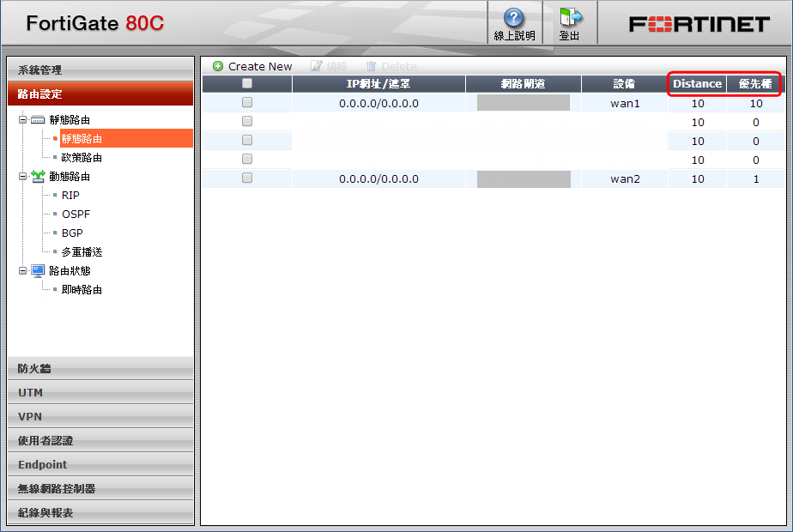The width and height of the screenshot is (793, 532).
Task: Select OSPF in the routing tree
Action: (x=76, y=214)
